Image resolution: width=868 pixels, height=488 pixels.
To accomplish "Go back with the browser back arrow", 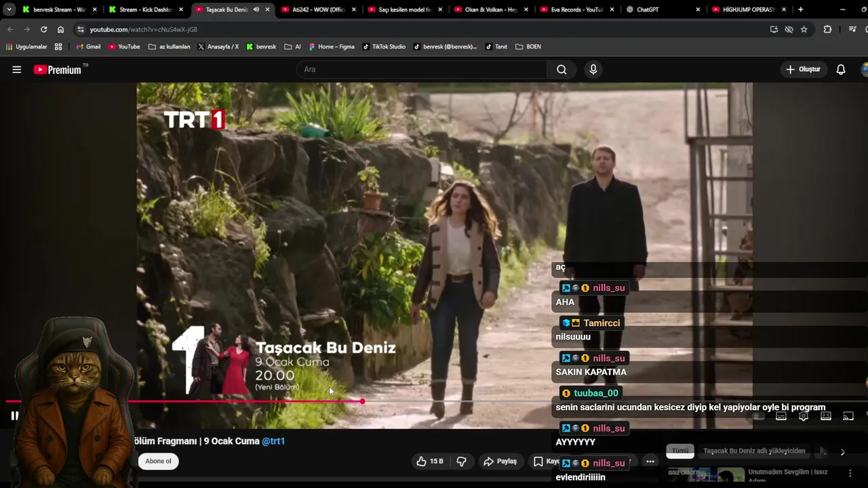I will pyautogui.click(x=10, y=29).
